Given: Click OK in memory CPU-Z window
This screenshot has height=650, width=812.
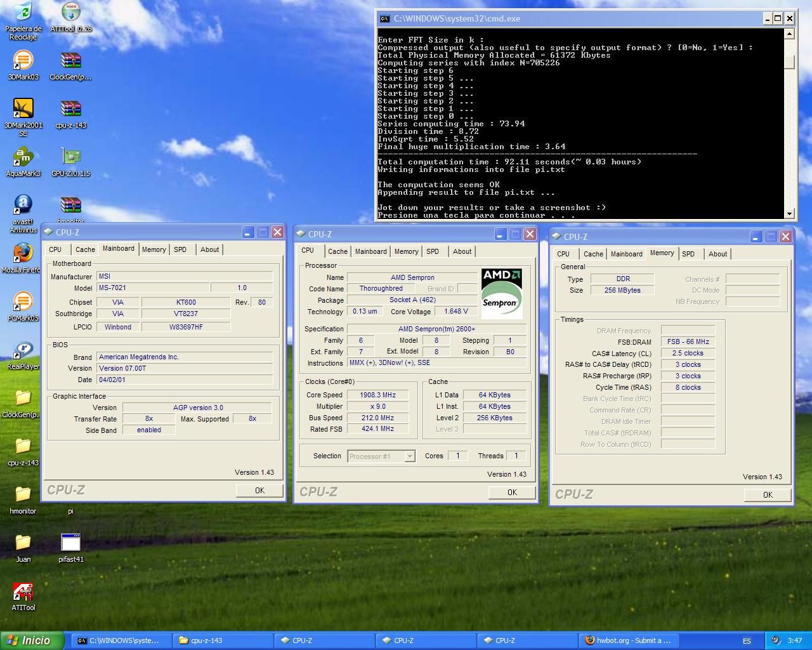Looking at the screenshot, I should pyautogui.click(x=768, y=494).
